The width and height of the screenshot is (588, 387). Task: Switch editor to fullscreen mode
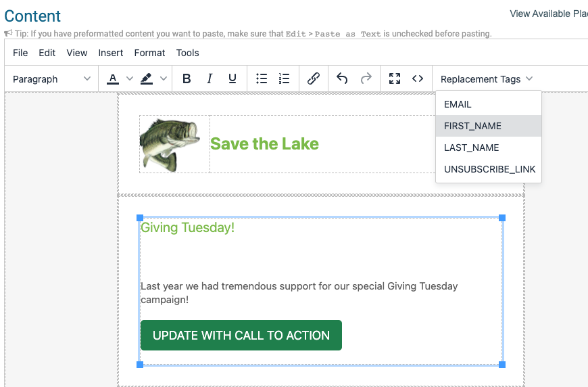395,79
